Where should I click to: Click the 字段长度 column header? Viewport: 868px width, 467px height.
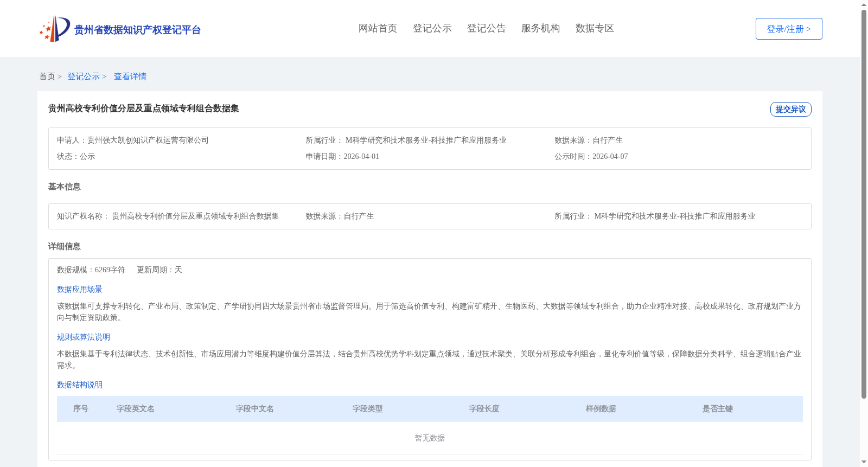(x=484, y=409)
